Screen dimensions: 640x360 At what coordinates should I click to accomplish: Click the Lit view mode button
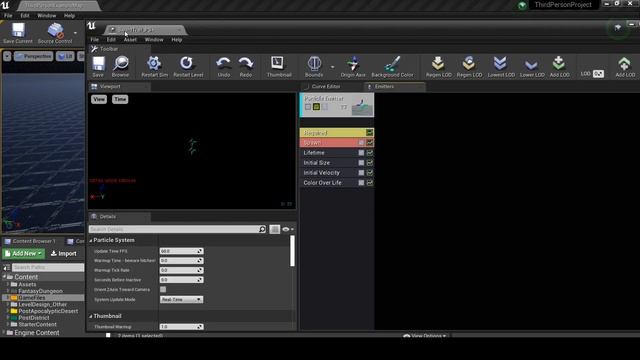click(x=65, y=56)
